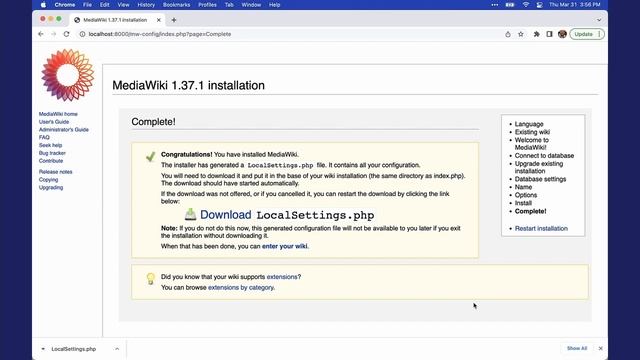Click the Language step in installer list
This screenshot has height=360, width=640.
point(529,124)
